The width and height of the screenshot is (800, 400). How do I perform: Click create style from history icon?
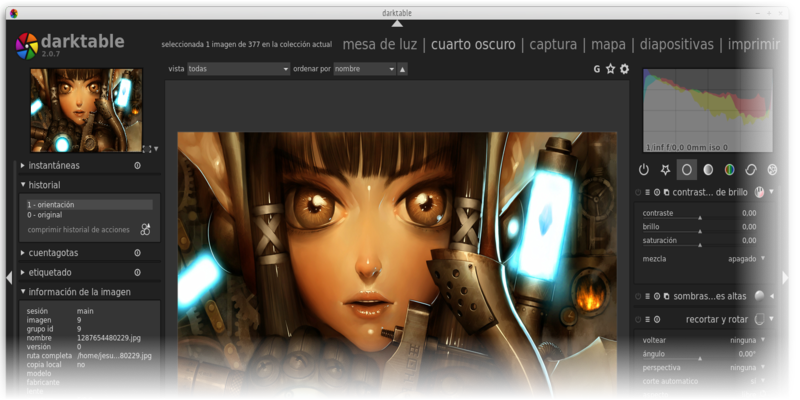pos(145,229)
